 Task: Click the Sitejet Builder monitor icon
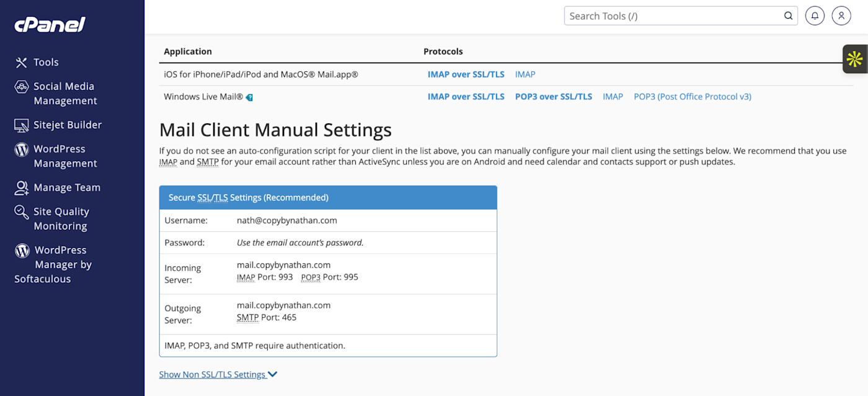pyautogui.click(x=22, y=125)
